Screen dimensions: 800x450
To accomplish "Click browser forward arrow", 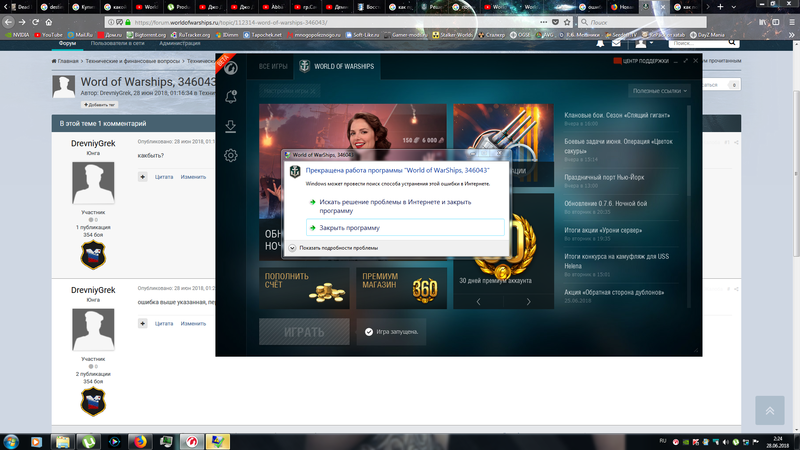I will coord(22,22).
